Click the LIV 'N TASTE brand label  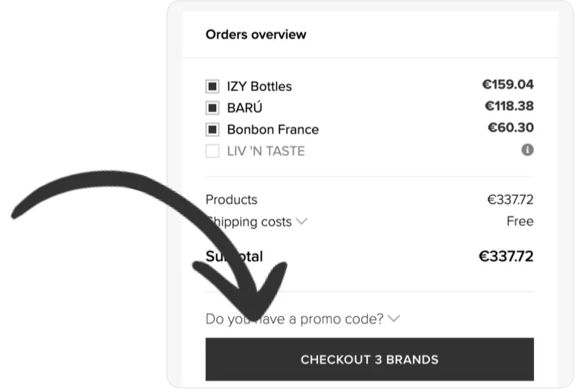(x=266, y=151)
